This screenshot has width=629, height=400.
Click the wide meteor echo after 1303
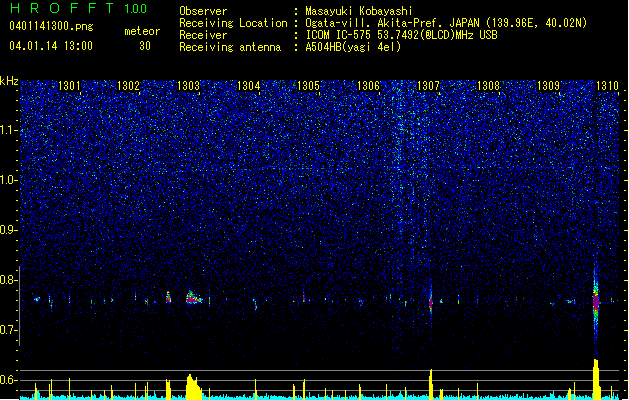pos(194,298)
